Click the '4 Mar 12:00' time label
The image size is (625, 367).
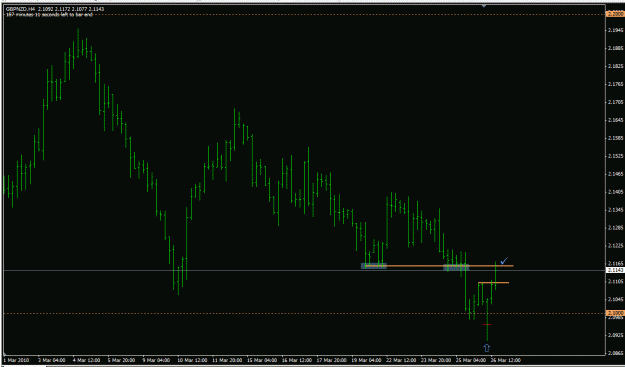[x=86, y=360]
